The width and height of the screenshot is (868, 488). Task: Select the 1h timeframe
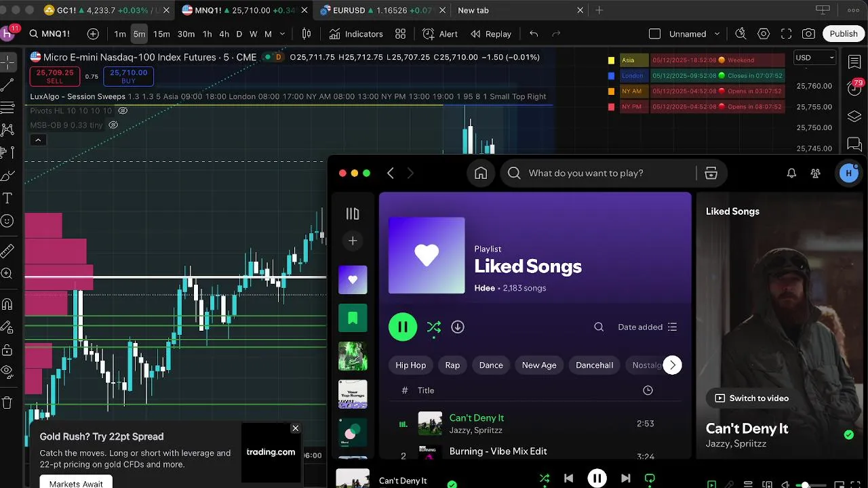[x=207, y=34]
